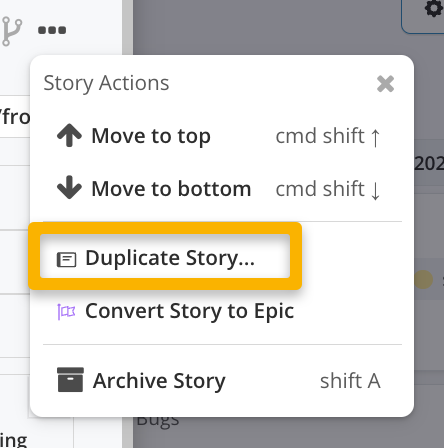Select Move to top menu entry
This screenshot has width=444, height=448.
(219, 136)
